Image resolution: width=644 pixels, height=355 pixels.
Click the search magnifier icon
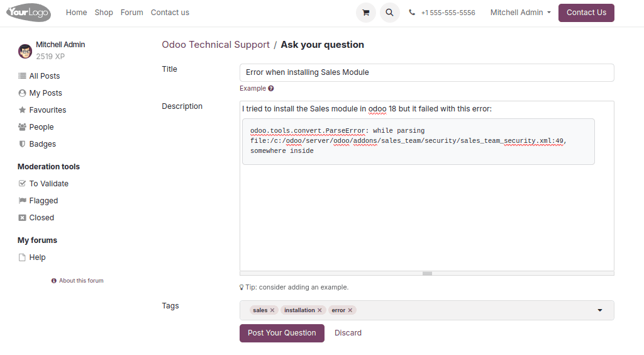coord(389,13)
